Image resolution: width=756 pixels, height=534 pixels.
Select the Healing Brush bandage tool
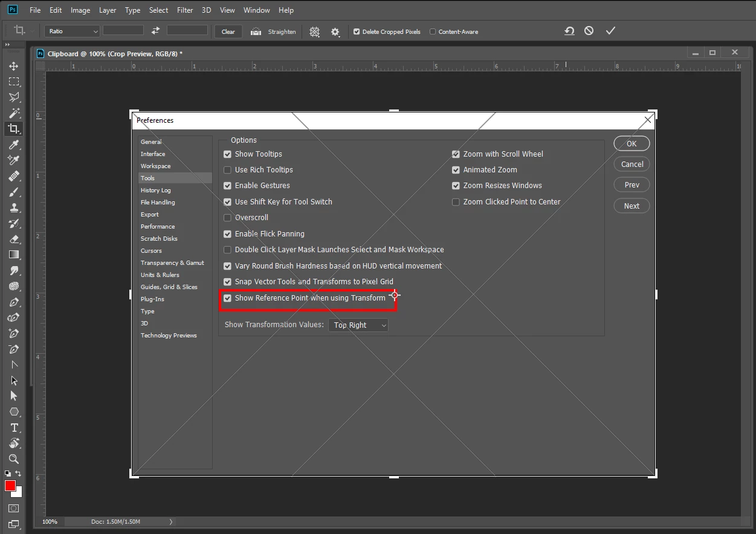pyautogui.click(x=13, y=176)
